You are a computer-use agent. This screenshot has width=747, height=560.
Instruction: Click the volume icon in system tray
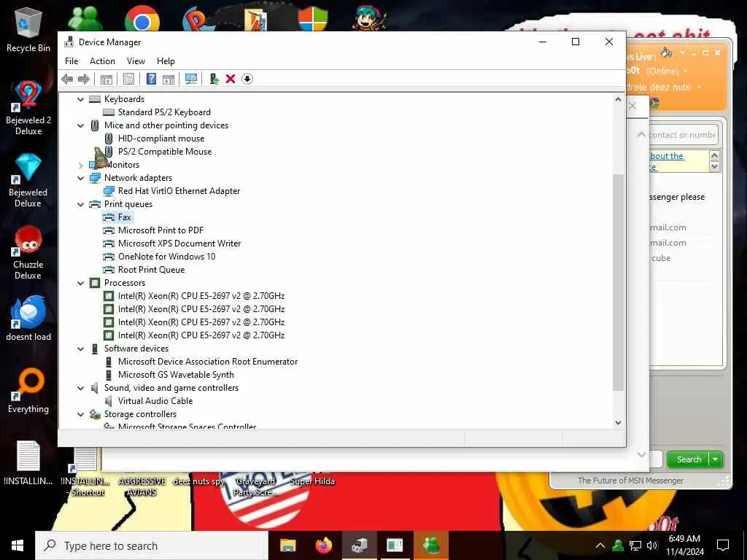[652, 545]
